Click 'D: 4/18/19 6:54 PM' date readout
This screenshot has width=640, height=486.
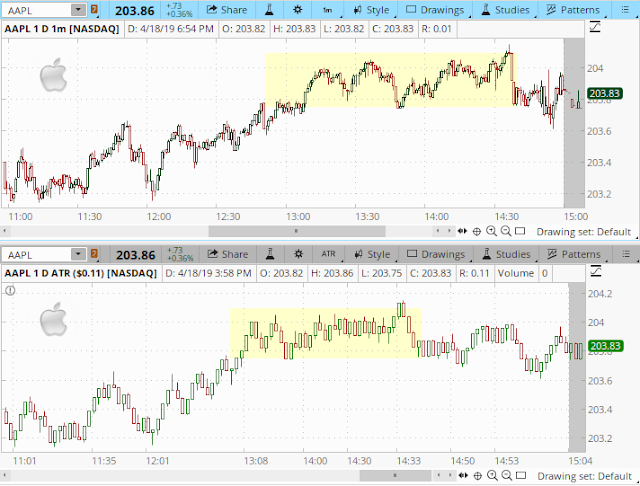(x=171, y=29)
